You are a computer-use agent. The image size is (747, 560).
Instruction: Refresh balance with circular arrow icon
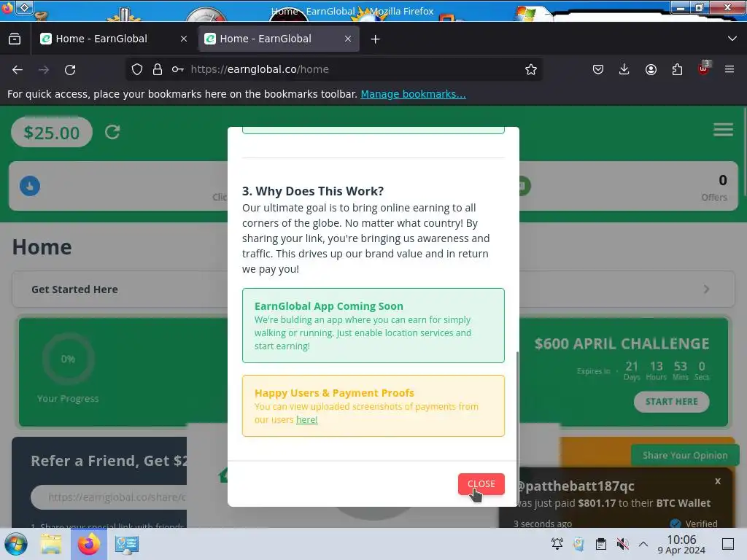pyautogui.click(x=112, y=132)
